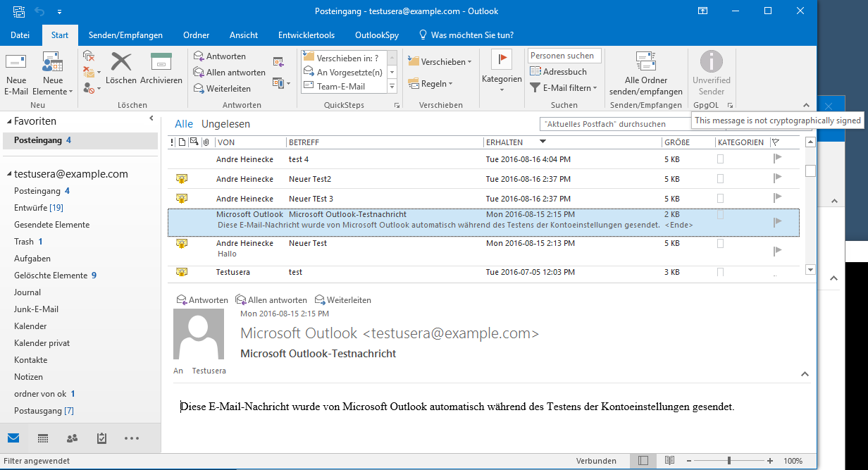Open the People view icon in navigation bar
Screen dimensions: 868x470
pyautogui.click(x=72, y=438)
